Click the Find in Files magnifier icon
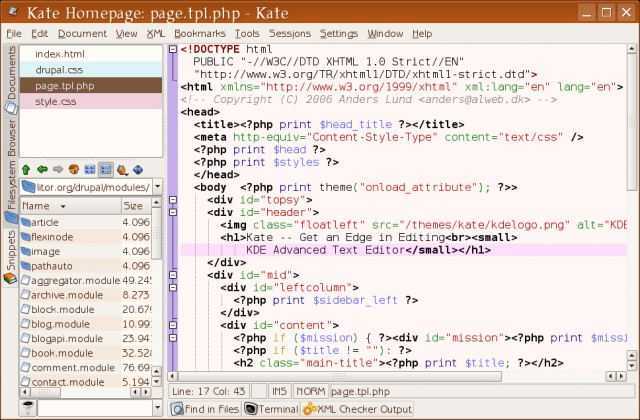640x420 pixels. tap(177, 409)
